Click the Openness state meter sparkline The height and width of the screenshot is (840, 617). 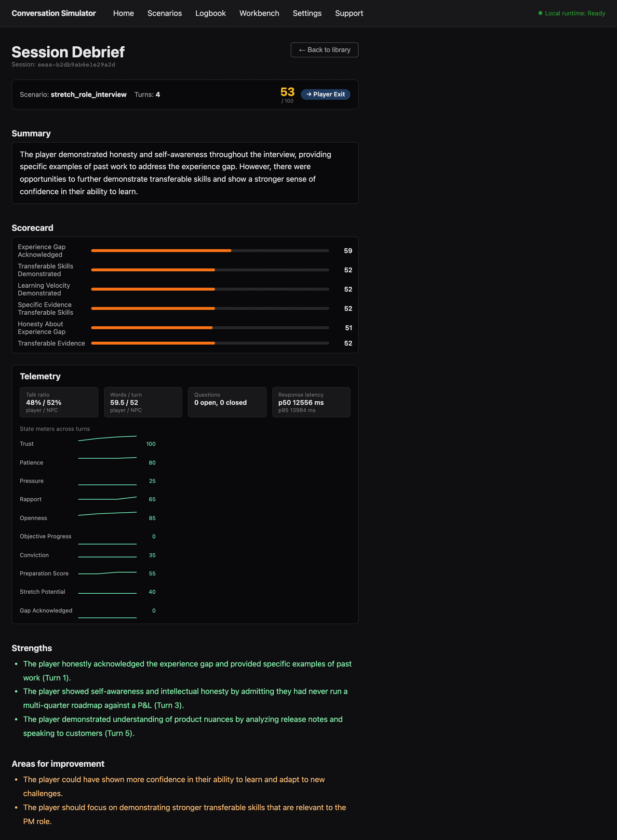pyautogui.click(x=107, y=514)
